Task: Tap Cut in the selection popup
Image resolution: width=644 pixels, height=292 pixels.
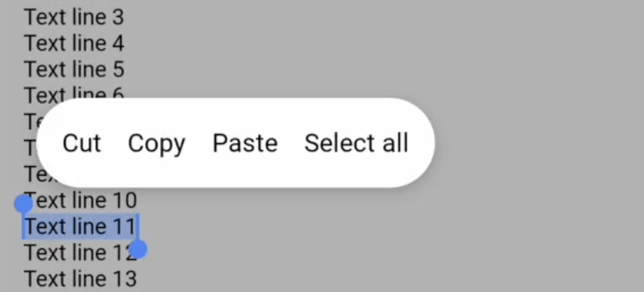Action: tap(81, 143)
